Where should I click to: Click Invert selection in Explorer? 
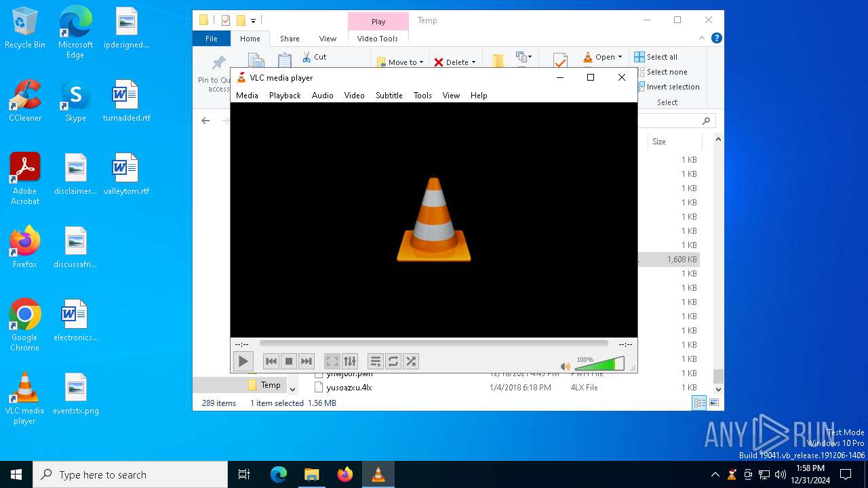pyautogui.click(x=667, y=87)
